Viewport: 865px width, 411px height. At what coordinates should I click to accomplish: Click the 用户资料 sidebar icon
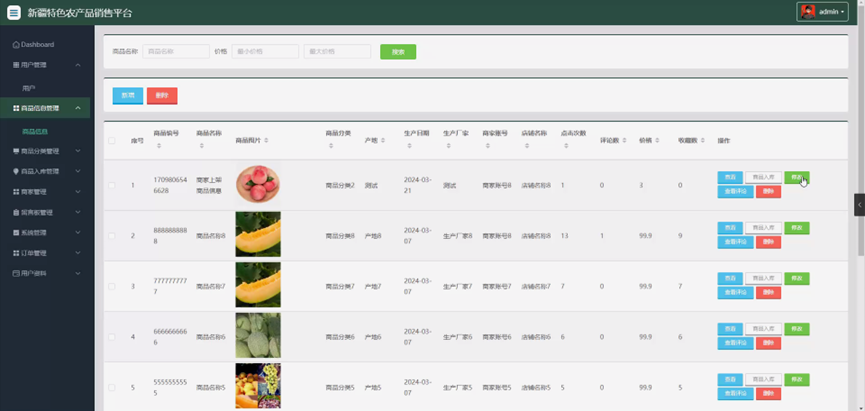pyautogui.click(x=16, y=273)
